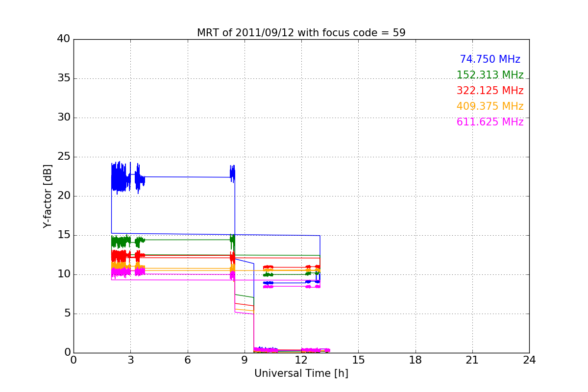Click the x-axis tick label 18
The width and height of the screenshot is (588, 392).
(x=416, y=360)
